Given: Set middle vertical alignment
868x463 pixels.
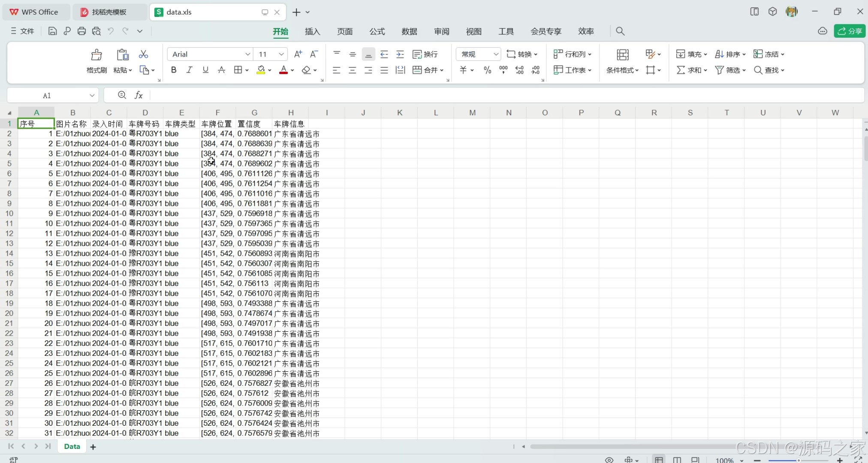Looking at the screenshot, I should [x=353, y=54].
